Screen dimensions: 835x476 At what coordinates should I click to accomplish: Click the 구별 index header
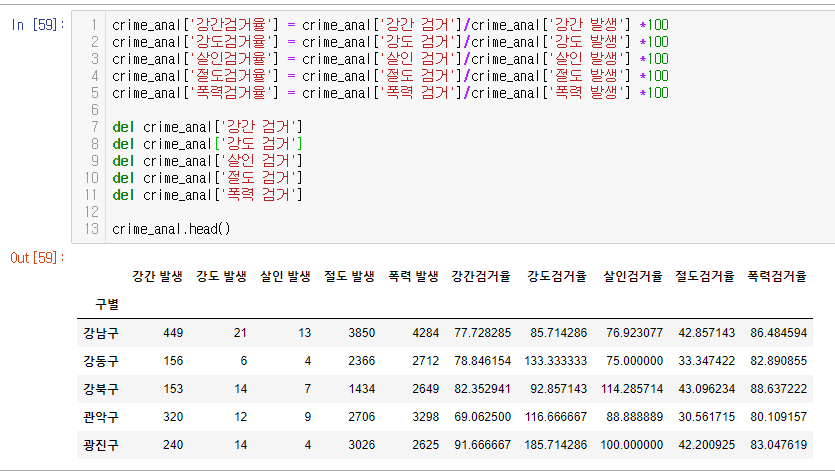click(x=106, y=303)
